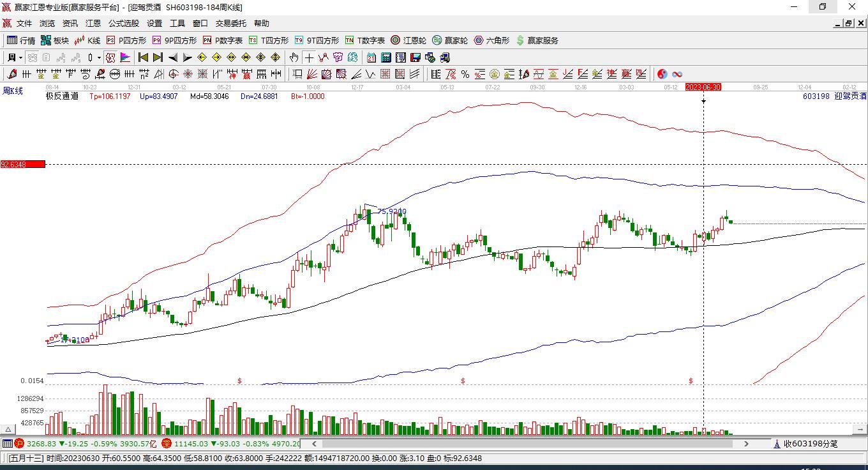Open 赢家服务 with the dollar icon

pyautogui.click(x=537, y=40)
